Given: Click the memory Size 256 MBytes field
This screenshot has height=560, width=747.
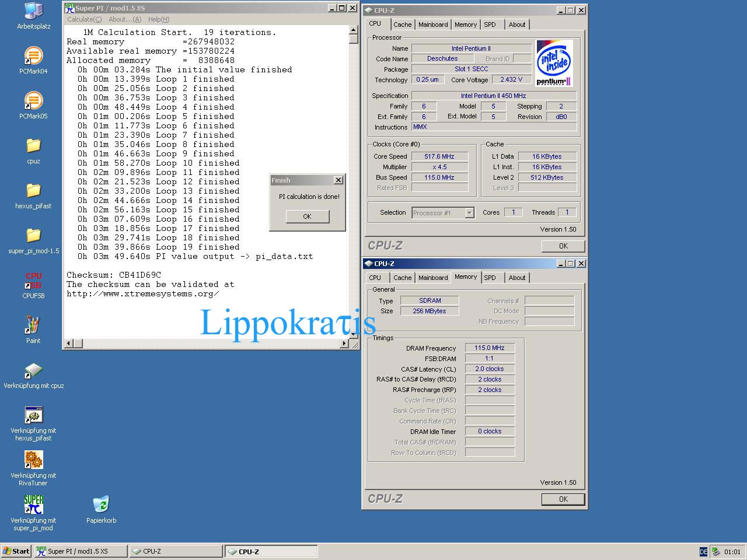Looking at the screenshot, I should point(430,311).
